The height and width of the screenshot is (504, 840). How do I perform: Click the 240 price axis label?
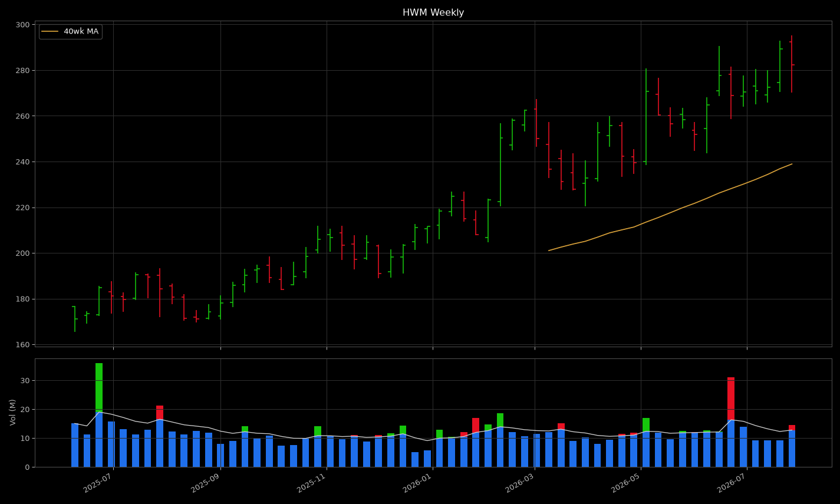pos(23,162)
